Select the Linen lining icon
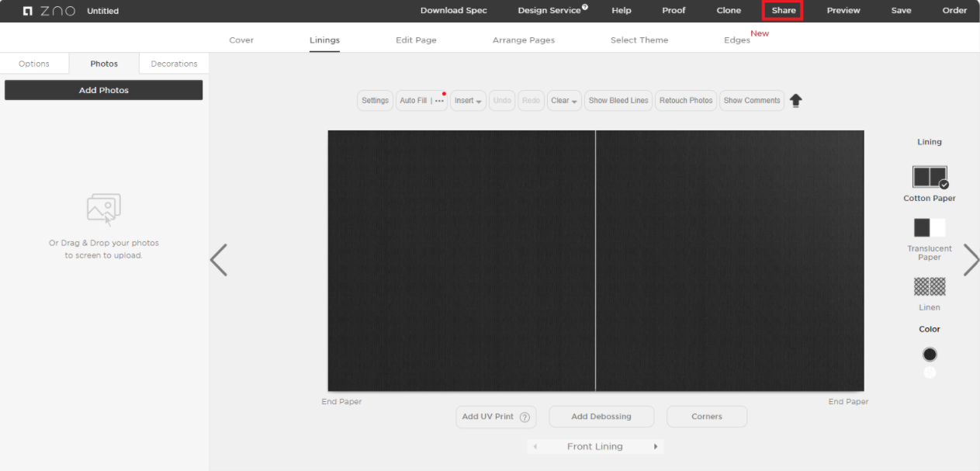Screen dimensions: 980x471 click(930, 286)
